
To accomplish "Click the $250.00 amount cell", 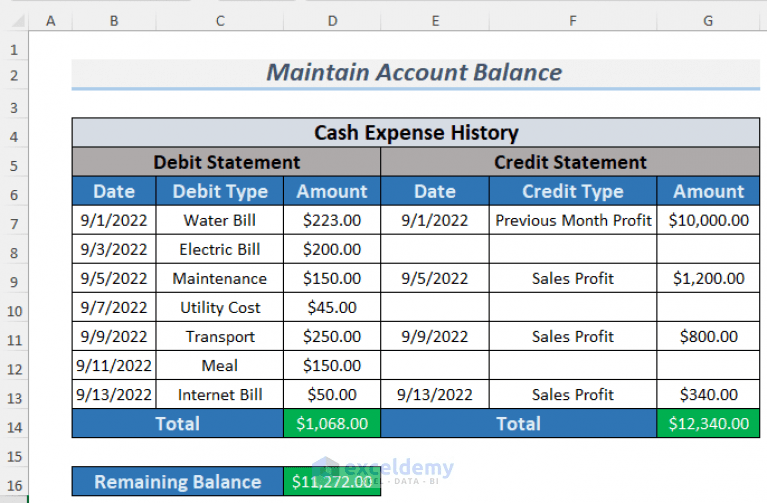I will (x=332, y=336).
